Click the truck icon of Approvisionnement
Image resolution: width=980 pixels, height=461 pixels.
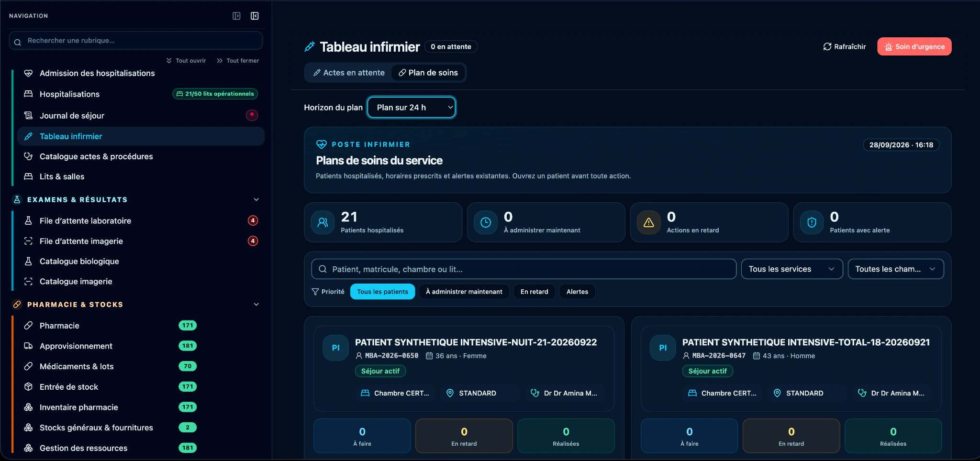(x=29, y=346)
